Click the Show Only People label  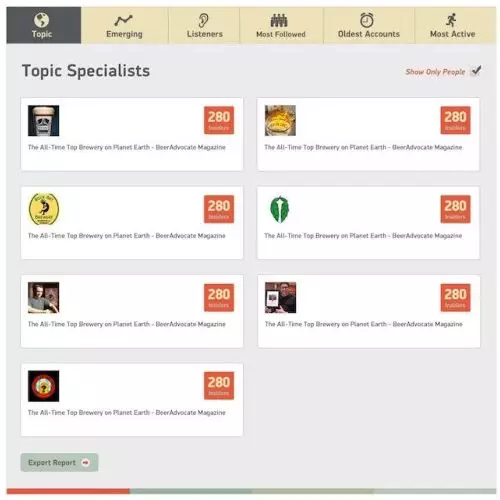pos(435,72)
